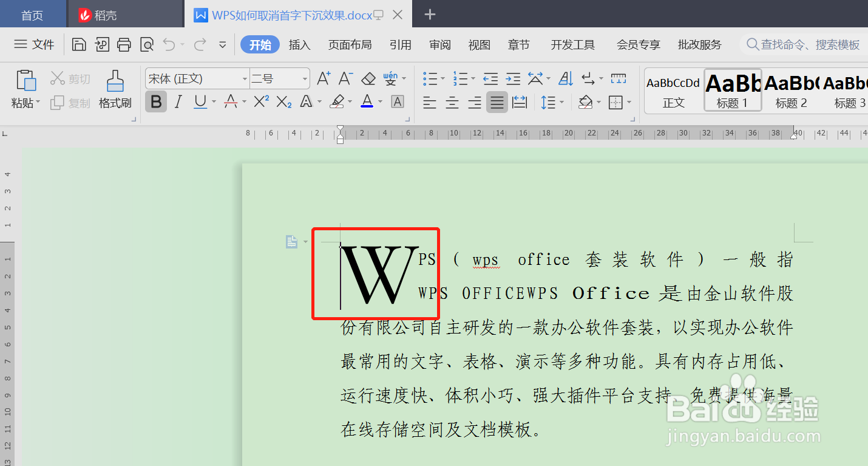Click the paragraph shading fill bucket
This screenshot has height=466, width=868.
(x=585, y=102)
